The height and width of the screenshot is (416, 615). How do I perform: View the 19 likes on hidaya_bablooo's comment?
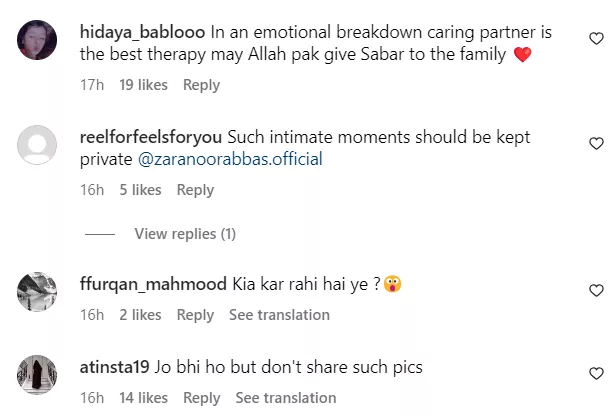pyautogui.click(x=142, y=86)
